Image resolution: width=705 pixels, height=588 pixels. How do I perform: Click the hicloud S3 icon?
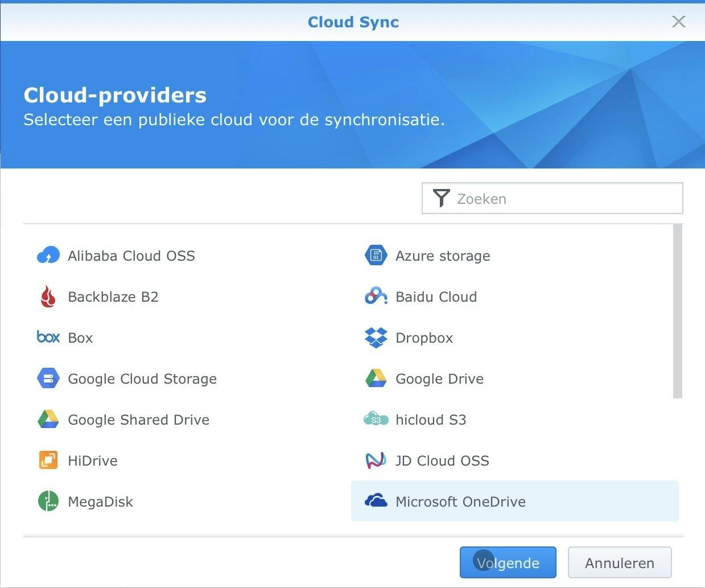(376, 420)
